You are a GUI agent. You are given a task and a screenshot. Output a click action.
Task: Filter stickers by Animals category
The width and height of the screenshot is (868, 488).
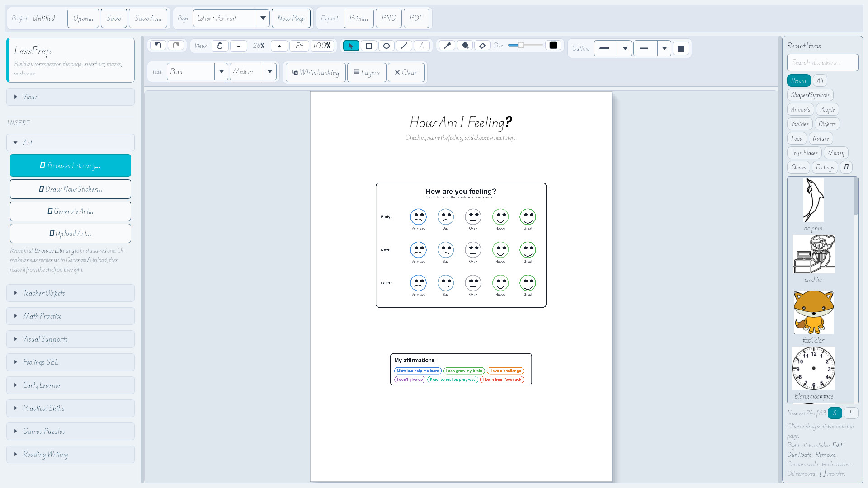pyautogui.click(x=800, y=109)
